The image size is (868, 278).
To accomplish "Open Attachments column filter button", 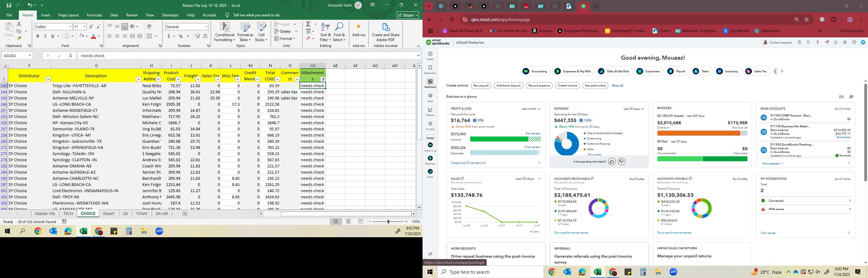I will click(x=323, y=79).
